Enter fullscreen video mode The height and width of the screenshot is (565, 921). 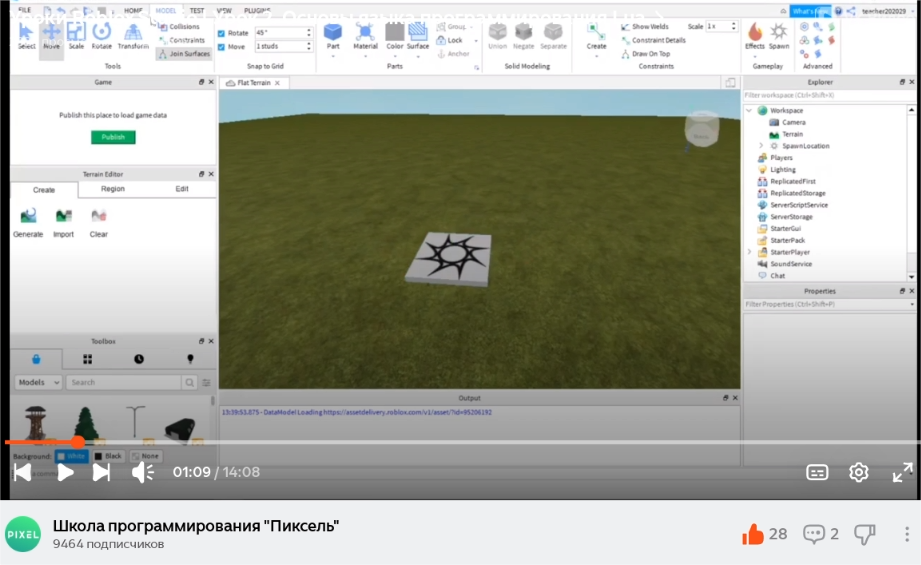pos(902,472)
